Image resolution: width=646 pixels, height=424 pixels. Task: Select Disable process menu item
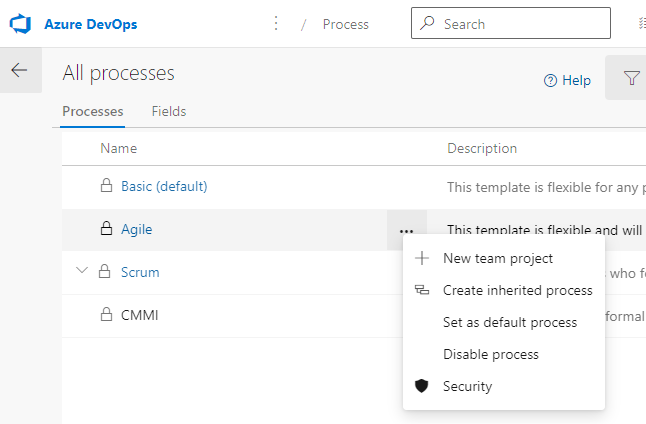coord(503,354)
